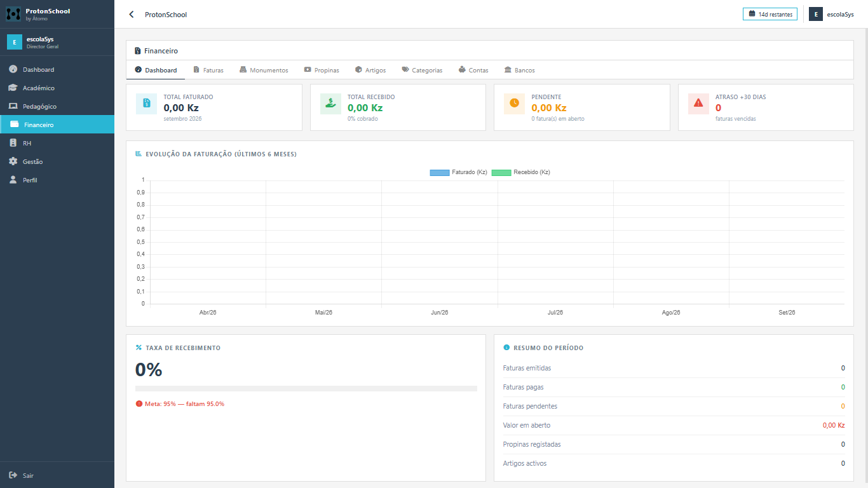Click the bar chart icon beside Evolução da Faturação

click(139, 154)
